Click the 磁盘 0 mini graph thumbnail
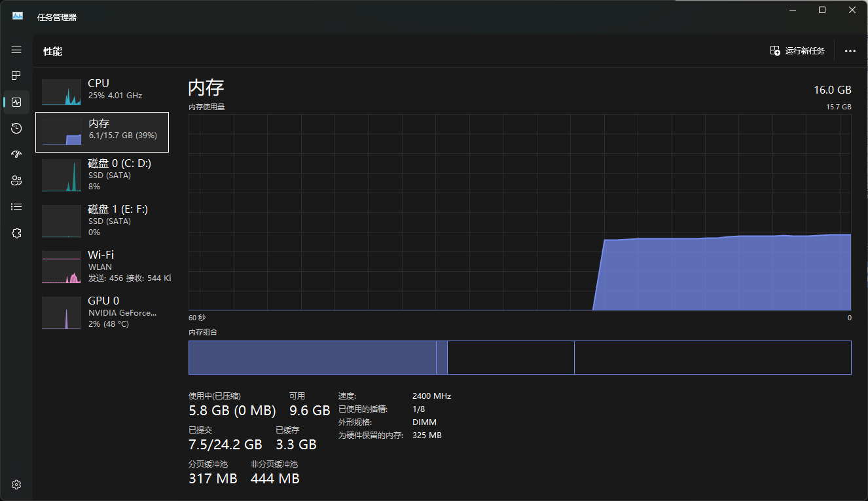Viewport: 868px width, 501px height. tap(62, 175)
